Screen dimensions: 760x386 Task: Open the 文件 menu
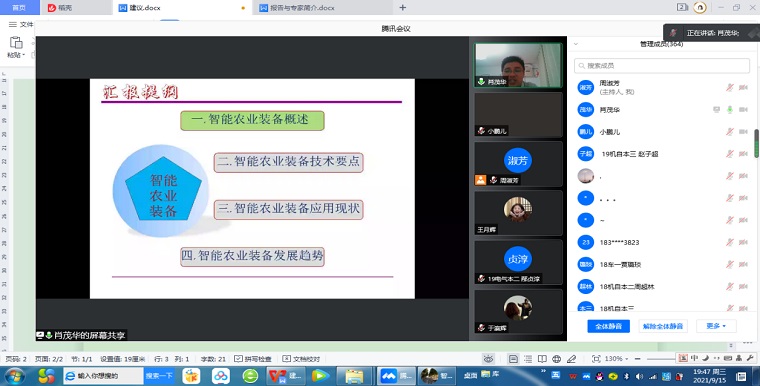pyautogui.click(x=21, y=24)
